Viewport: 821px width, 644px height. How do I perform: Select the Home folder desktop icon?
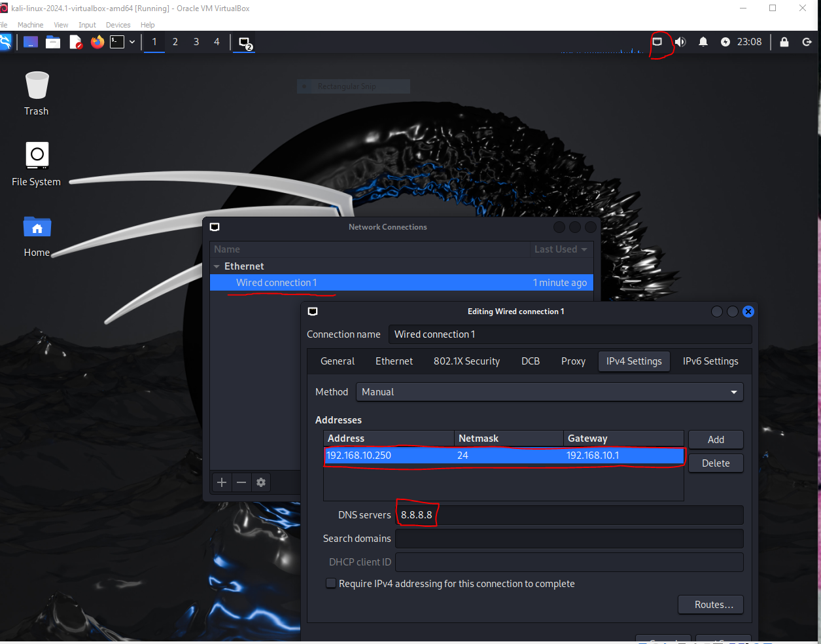tap(37, 236)
